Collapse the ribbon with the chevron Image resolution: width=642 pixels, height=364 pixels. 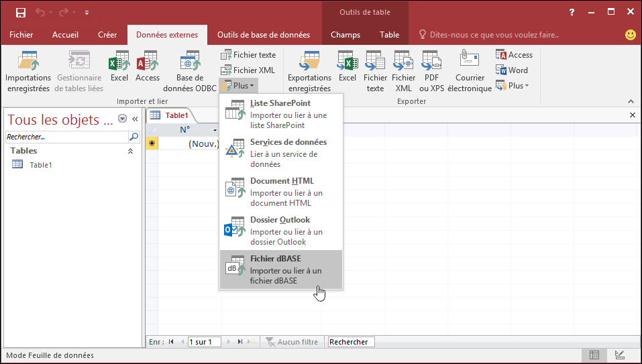point(631,101)
